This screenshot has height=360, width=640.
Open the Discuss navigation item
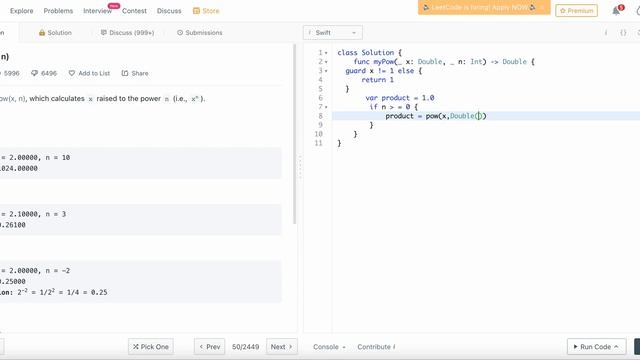click(169, 11)
